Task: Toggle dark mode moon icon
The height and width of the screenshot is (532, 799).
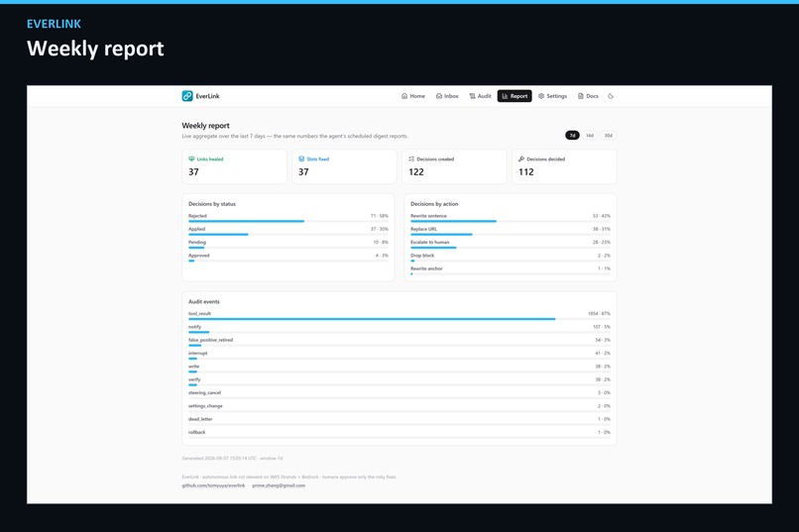Action: pyautogui.click(x=611, y=96)
